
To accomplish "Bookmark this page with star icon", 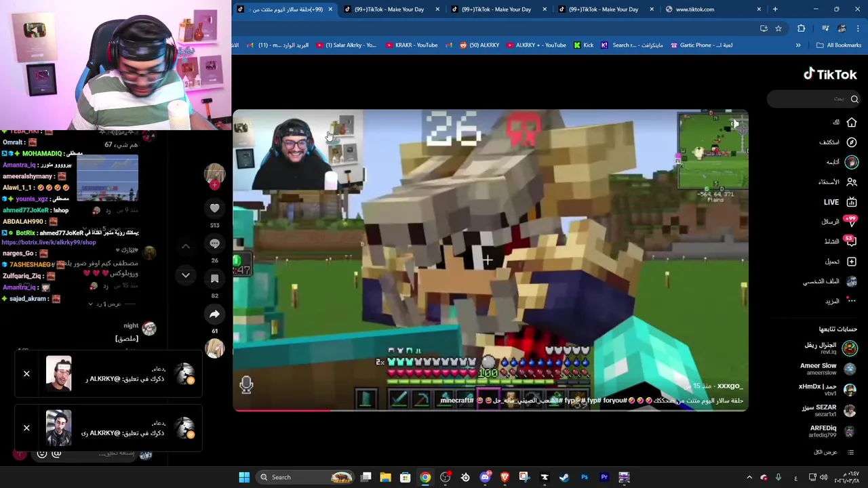I will pos(778,28).
